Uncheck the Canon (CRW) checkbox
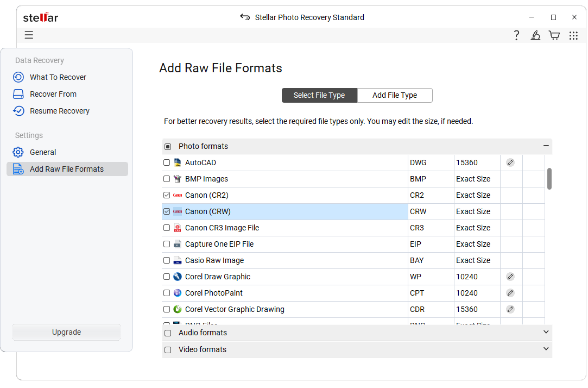This screenshot has width=588, height=388. pyautogui.click(x=167, y=211)
